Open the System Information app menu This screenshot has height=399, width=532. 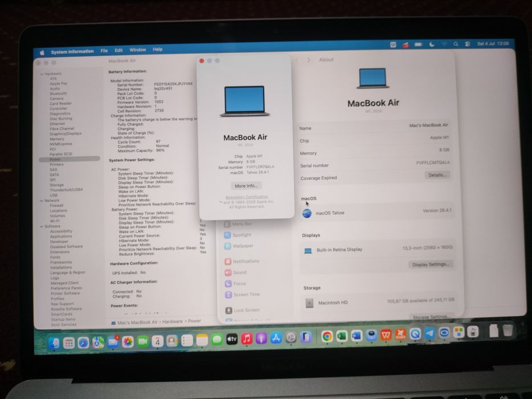[72, 51]
